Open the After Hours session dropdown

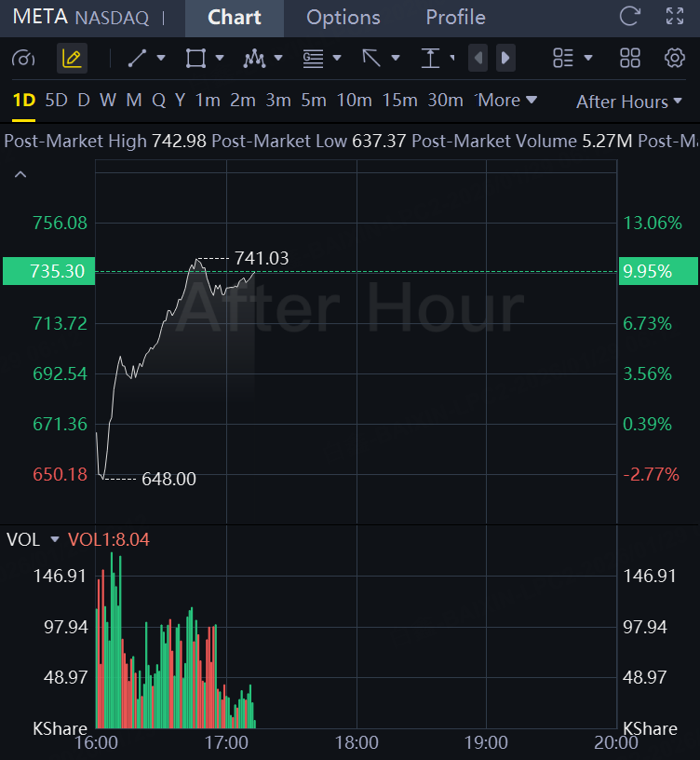coord(631,102)
